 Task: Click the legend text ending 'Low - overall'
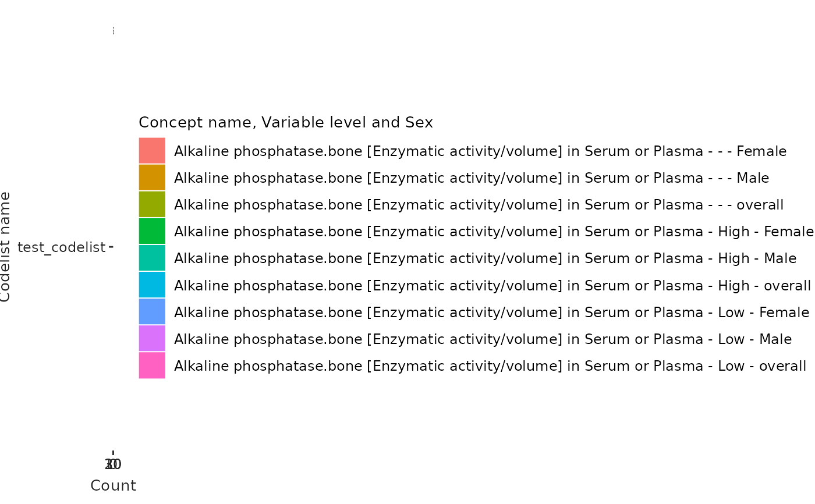490,366
